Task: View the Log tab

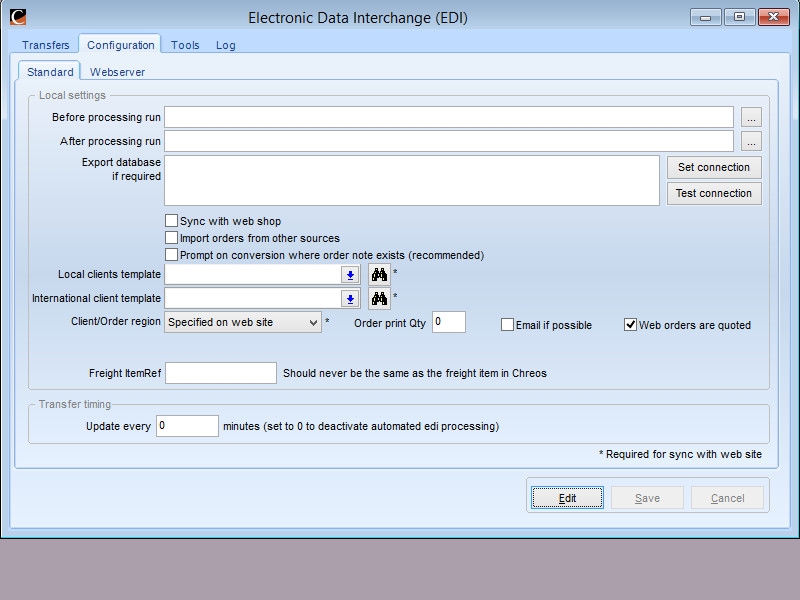Action: click(226, 45)
